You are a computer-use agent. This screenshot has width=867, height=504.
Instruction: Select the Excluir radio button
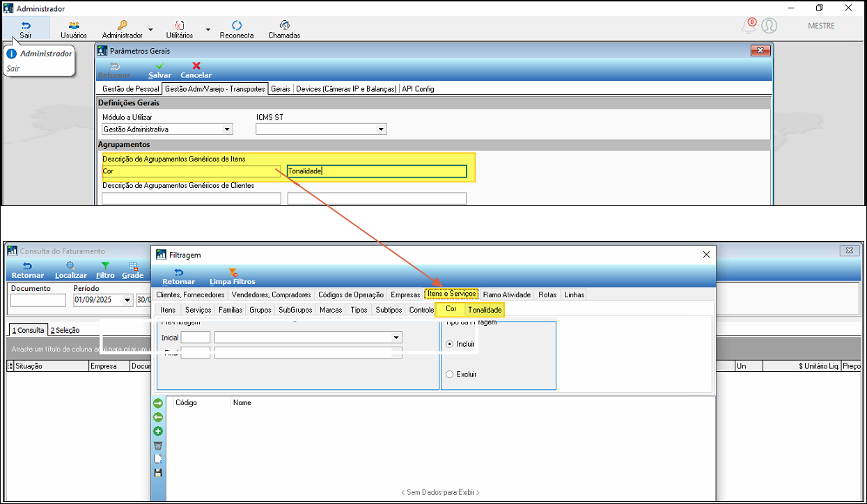pos(450,375)
